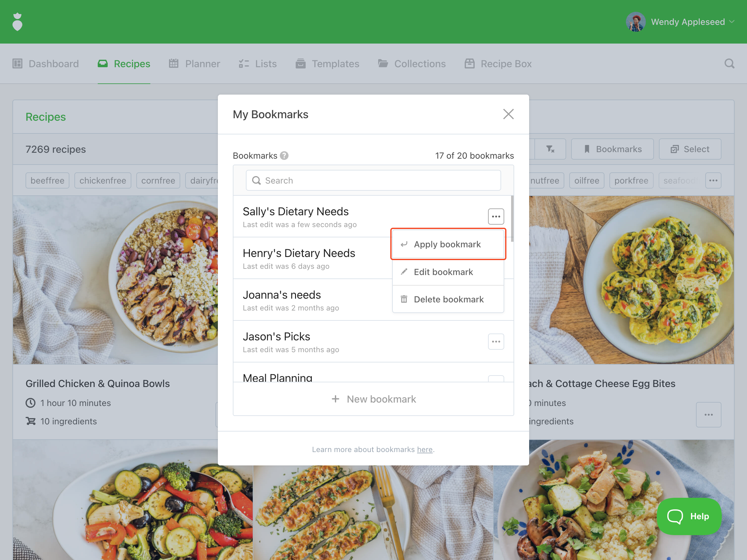Click the app logo in the green header
This screenshot has height=560, width=747.
tap(17, 22)
